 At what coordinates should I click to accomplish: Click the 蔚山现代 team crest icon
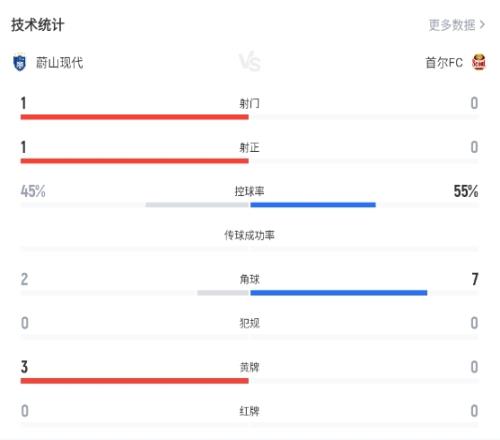pyautogui.click(x=19, y=63)
